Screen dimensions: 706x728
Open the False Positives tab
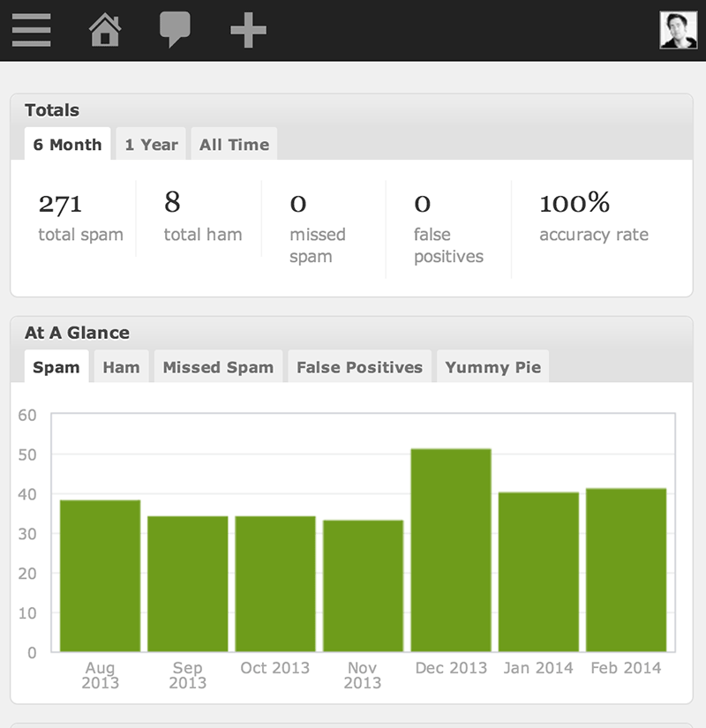point(359,367)
